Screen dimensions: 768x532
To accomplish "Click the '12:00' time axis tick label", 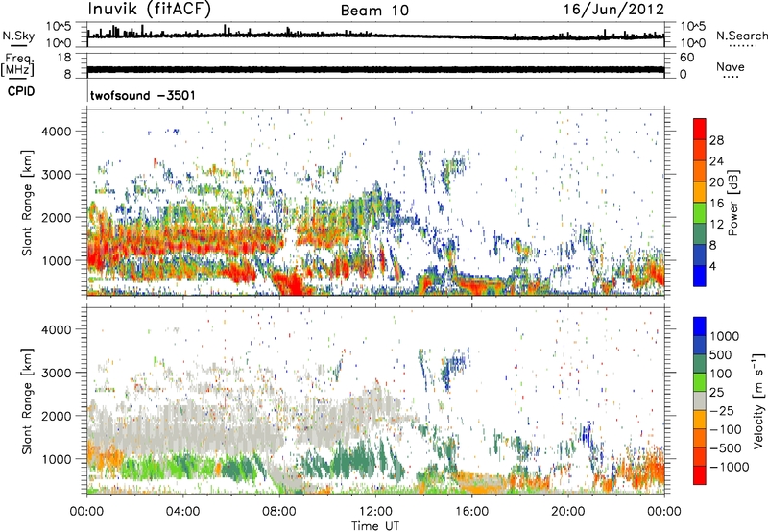I will (x=375, y=512).
